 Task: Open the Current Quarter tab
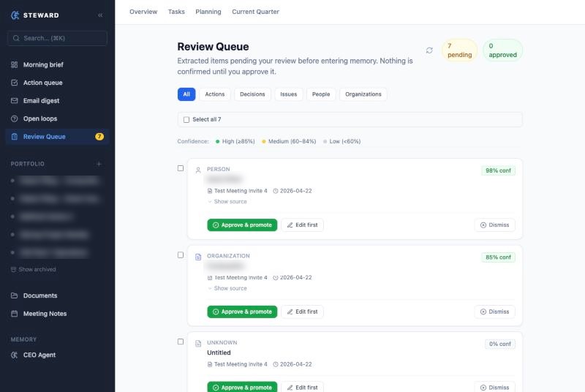tap(255, 12)
